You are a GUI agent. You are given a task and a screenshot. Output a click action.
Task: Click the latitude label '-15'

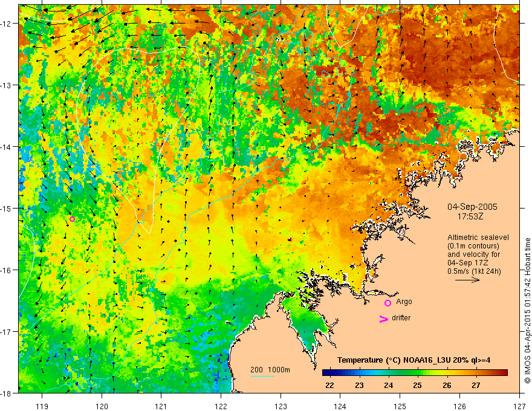pyautogui.click(x=7, y=208)
